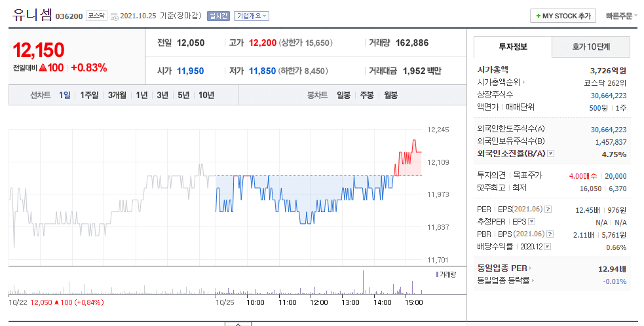
Task: Select the 3년 line chart period
Action: (162, 96)
